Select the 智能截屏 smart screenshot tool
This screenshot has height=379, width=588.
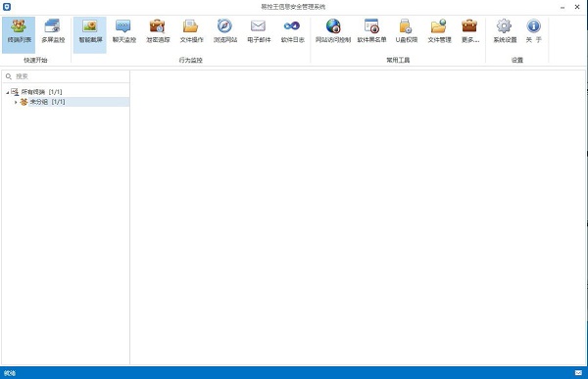[x=90, y=34]
